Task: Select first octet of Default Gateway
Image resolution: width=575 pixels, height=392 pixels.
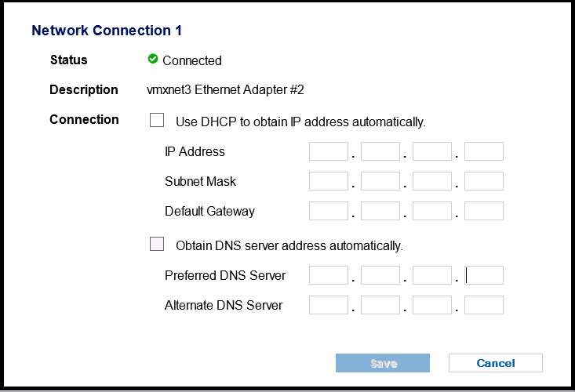Action: pyautogui.click(x=329, y=211)
